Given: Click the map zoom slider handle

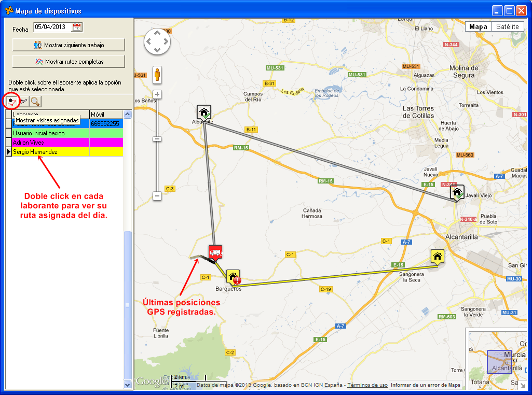Looking at the screenshot, I should pyautogui.click(x=157, y=139).
